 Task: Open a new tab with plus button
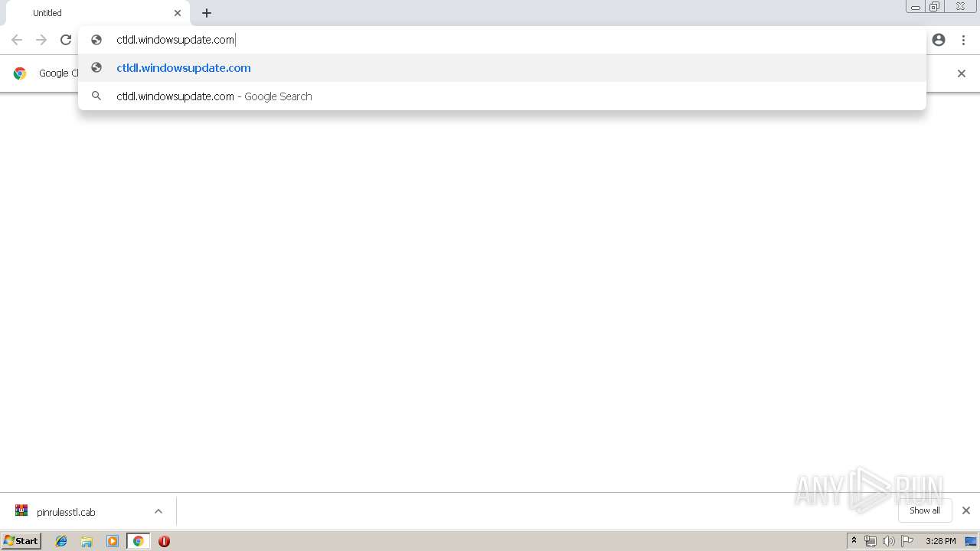207,13
